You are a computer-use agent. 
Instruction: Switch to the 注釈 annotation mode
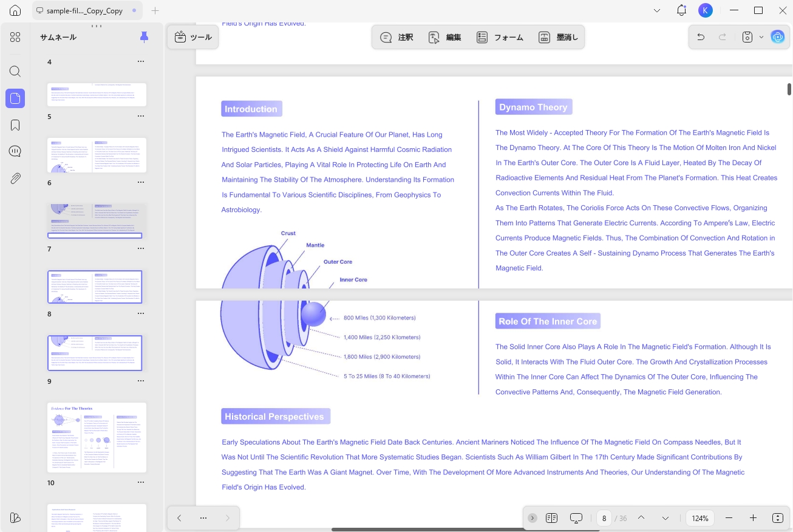[x=396, y=37]
